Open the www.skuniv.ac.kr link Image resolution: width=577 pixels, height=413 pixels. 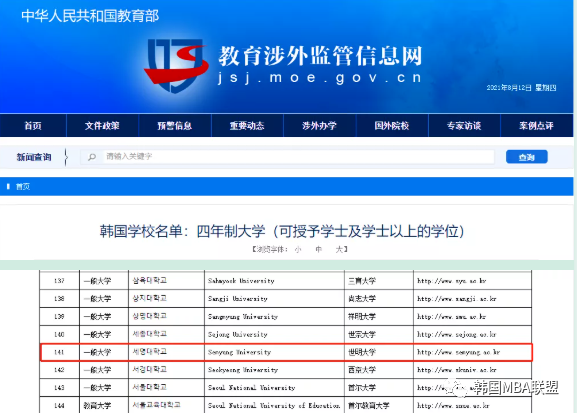pos(457,370)
